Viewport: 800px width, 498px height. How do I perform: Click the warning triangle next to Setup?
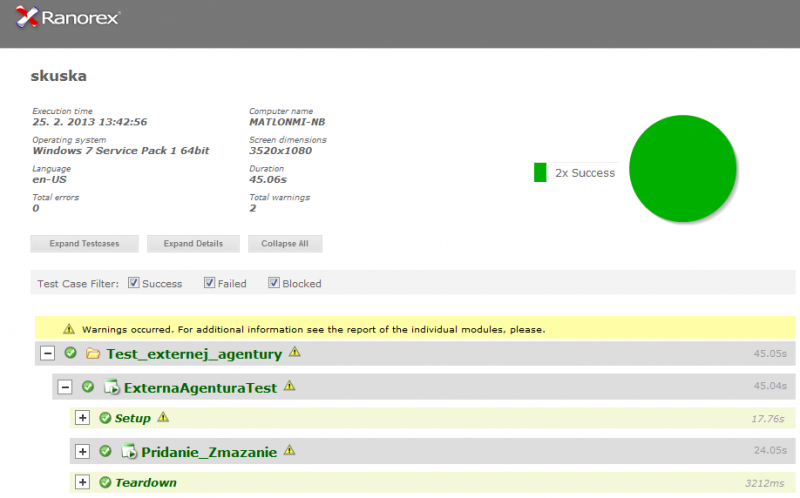coord(163,417)
